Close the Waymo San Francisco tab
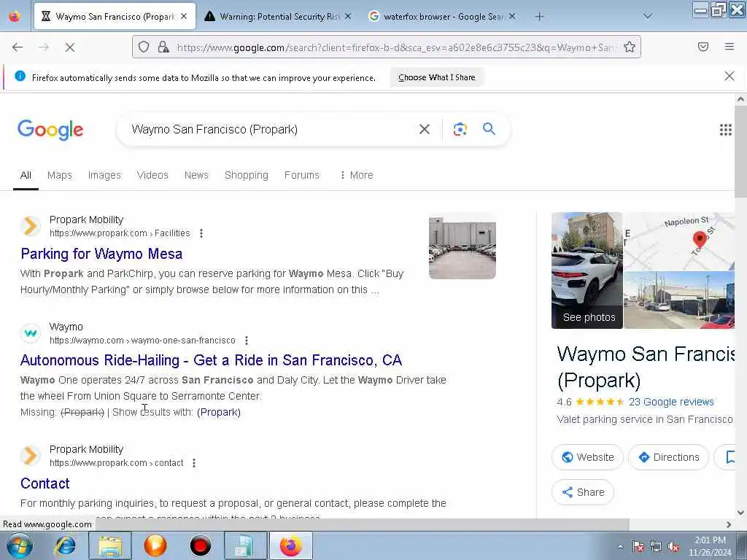 (x=184, y=16)
